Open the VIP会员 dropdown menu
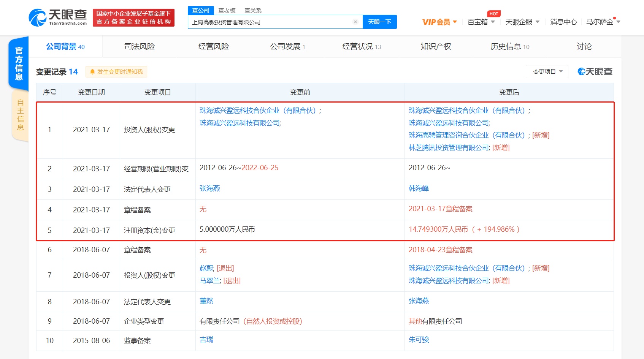This screenshot has height=359, width=644. pos(439,22)
